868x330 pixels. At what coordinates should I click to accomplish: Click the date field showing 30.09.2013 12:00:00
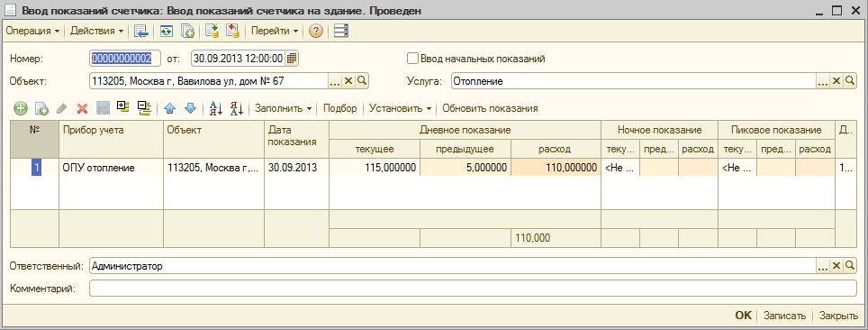pos(239,59)
